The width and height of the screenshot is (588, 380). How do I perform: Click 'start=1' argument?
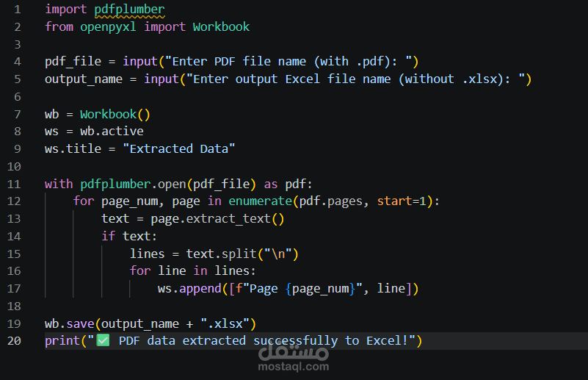coord(402,201)
